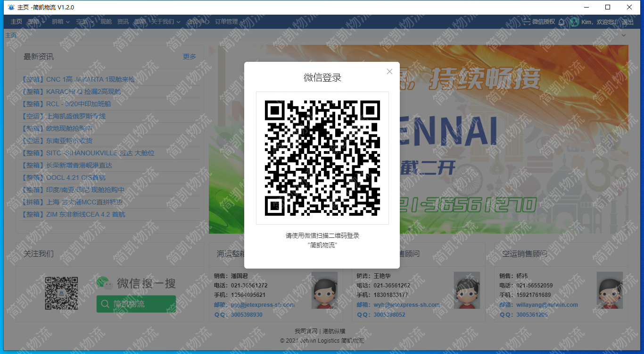Open the 会员中心 menu item
644x354 pixels.
click(198, 22)
